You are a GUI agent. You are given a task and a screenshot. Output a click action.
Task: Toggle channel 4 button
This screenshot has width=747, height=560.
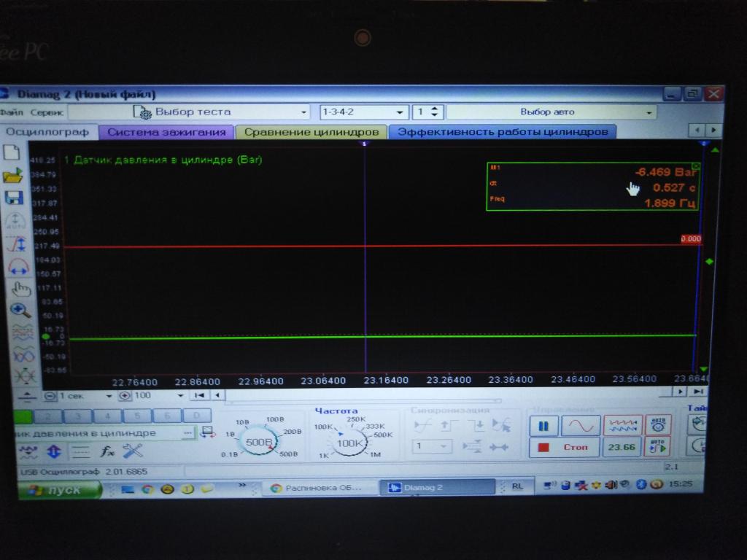107,416
